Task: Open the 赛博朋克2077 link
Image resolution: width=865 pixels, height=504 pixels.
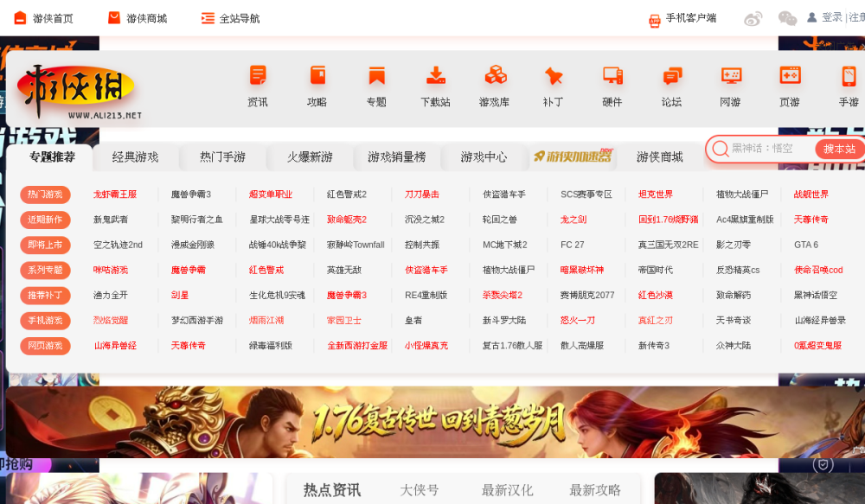Action: [x=587, y=296]
